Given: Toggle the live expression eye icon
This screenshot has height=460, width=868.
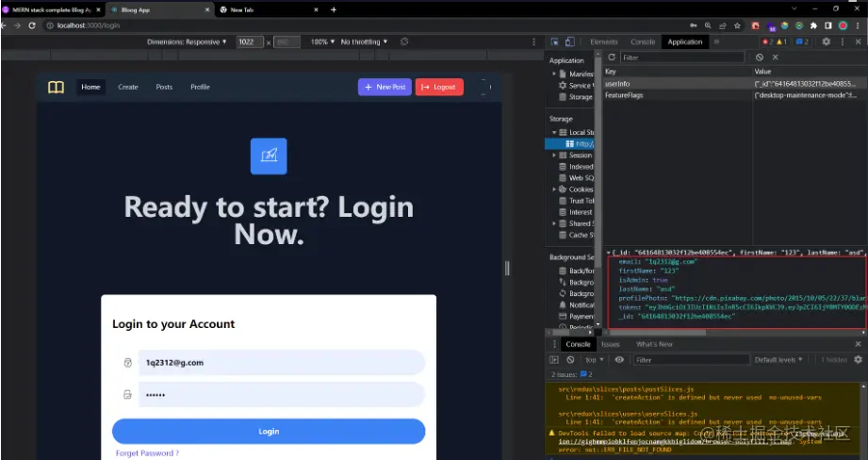Looking at the screenshot, I should tap(619, 360).
